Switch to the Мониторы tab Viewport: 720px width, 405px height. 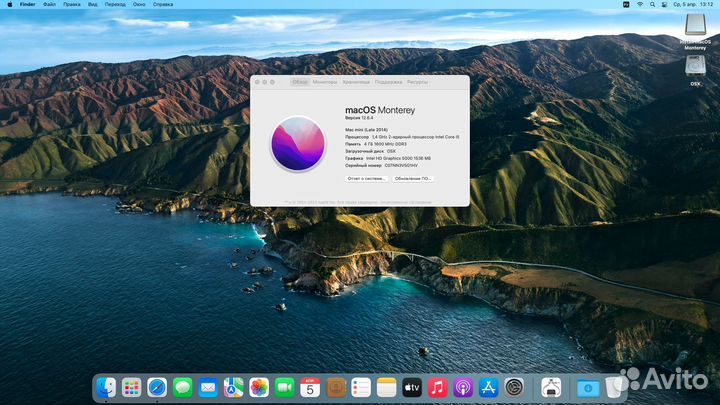coord(325,82)
